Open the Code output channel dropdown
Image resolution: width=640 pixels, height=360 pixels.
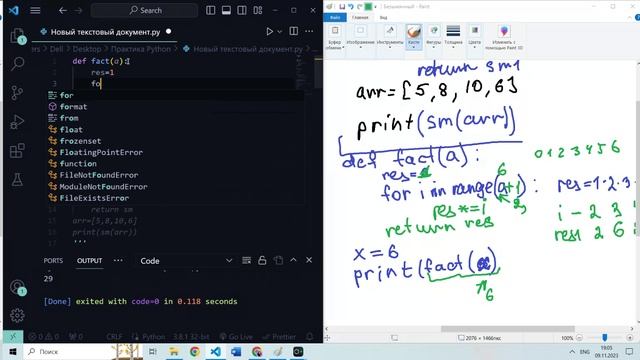(x=186, y=261)
